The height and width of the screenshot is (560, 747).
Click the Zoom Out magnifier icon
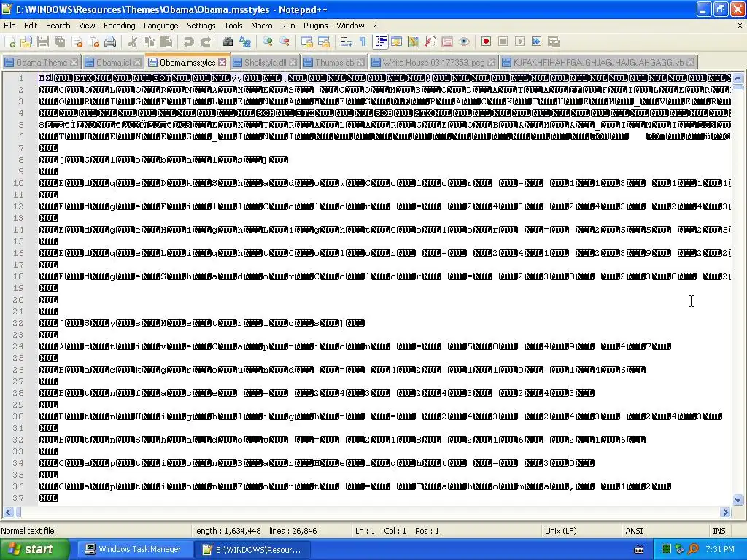[x=285, y=42]
